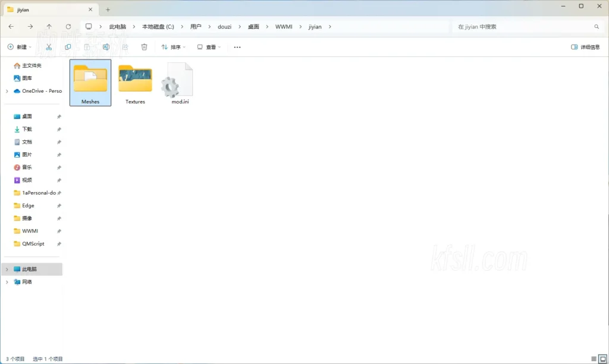Go up one directory level

coord(49,27)
